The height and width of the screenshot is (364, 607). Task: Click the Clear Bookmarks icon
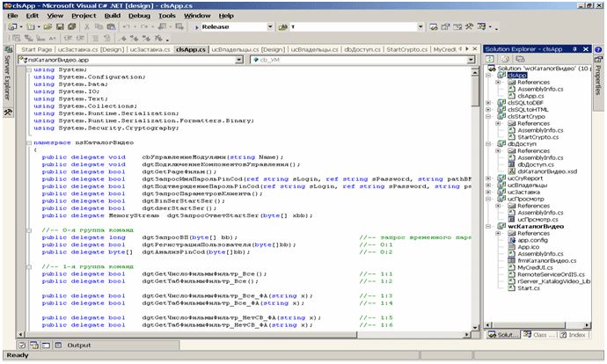pos(158,38)
